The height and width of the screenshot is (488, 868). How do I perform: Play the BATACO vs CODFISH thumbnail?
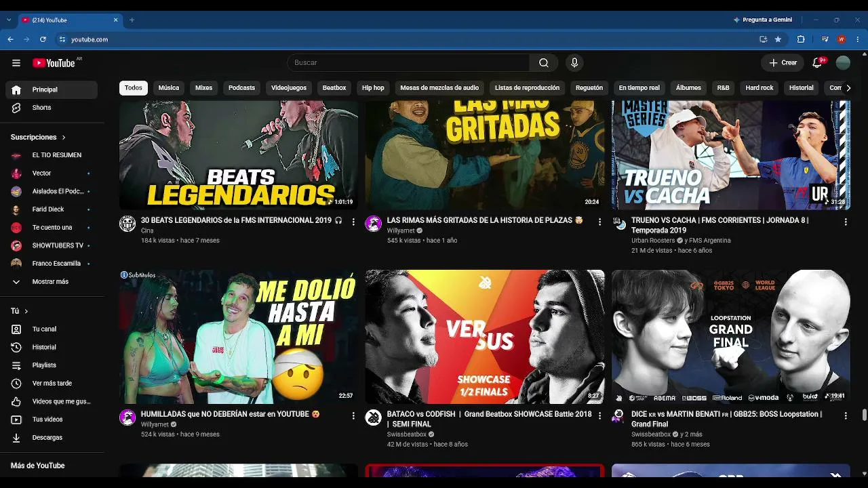(485, 337)
